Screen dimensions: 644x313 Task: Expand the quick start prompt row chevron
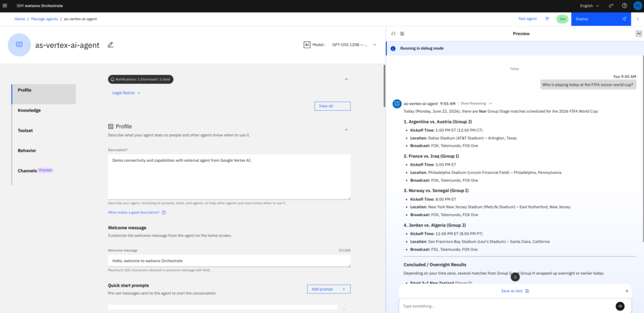344,309
